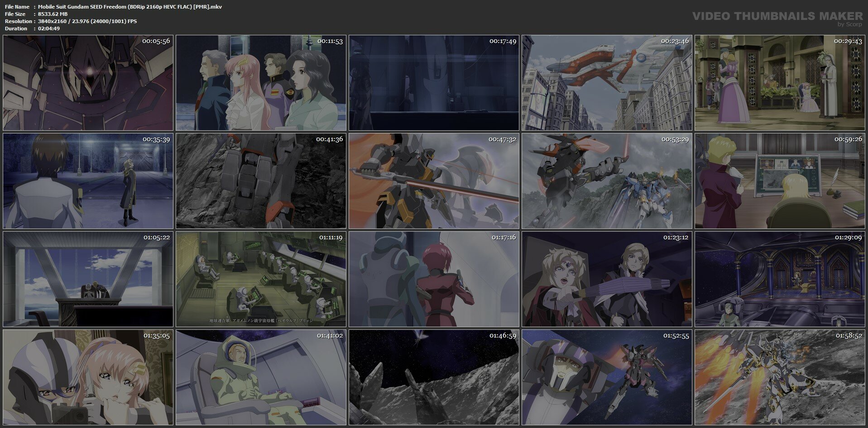Select the frame at 00:23:46
Screen dimensions: 868x428
point(607,83)
